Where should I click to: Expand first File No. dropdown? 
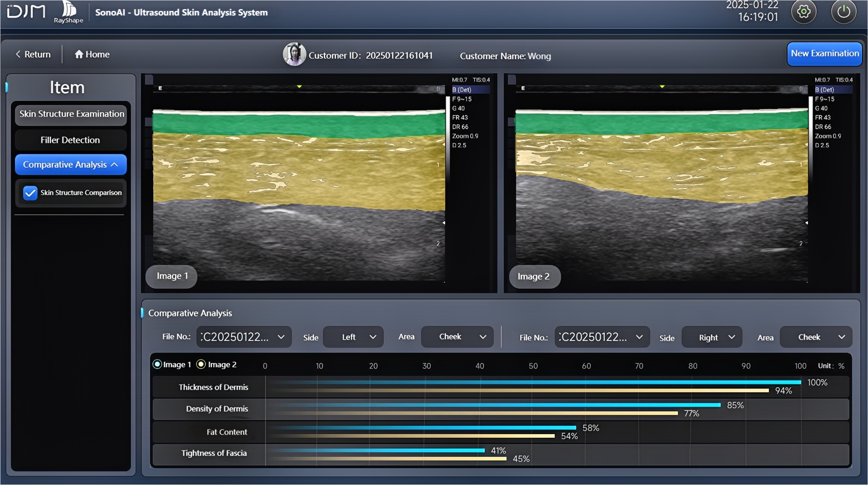pyautogui.click(x=244, y=337)
